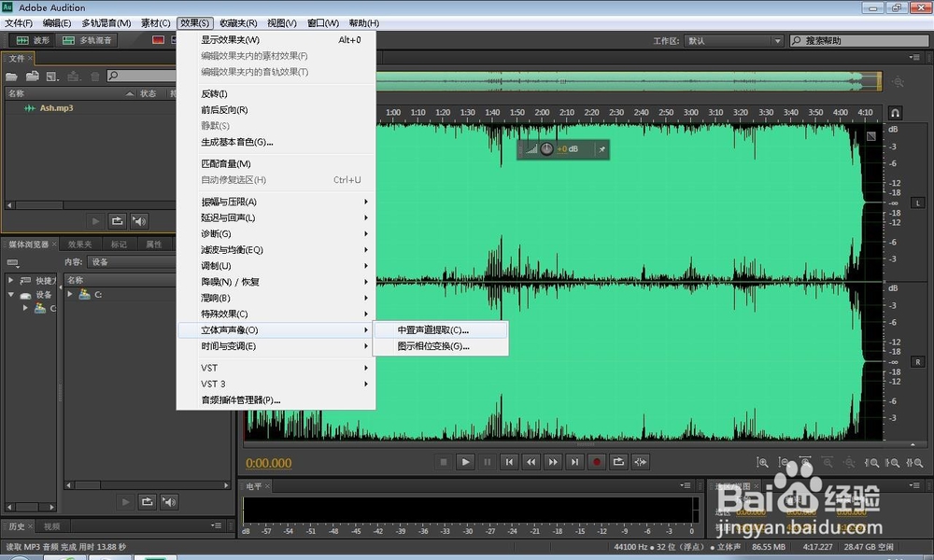This screenshot has height=560, width=934.
Task: Click the new file icon in Files panel
Action: point(52,77)
